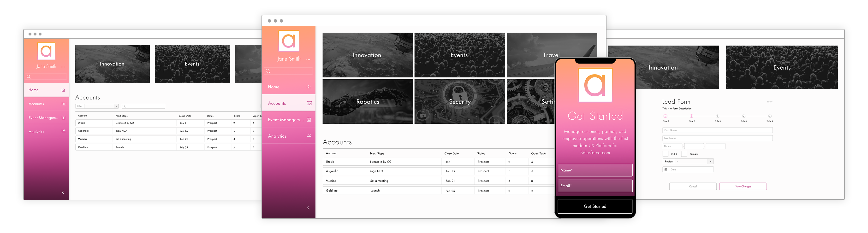Tick the Female checkbox in Lead Form

click(684, 154)
